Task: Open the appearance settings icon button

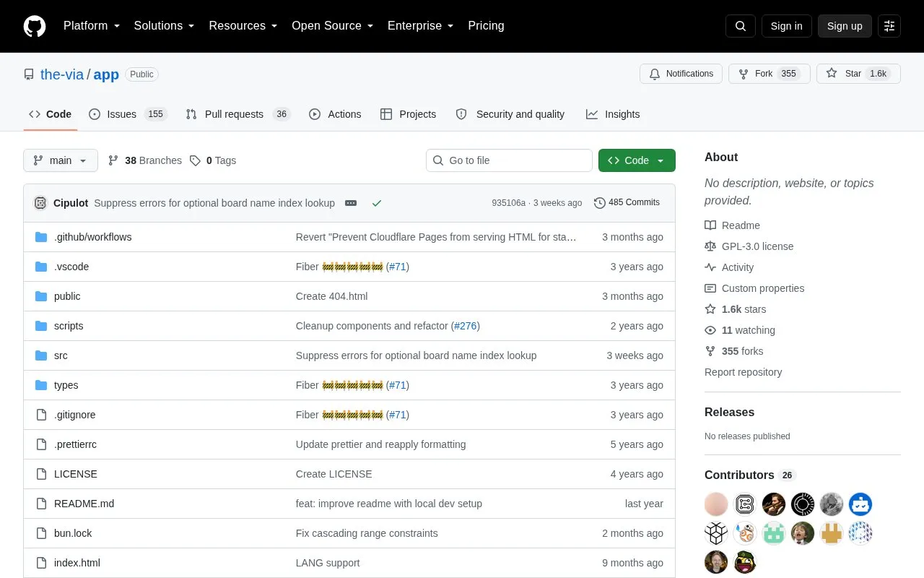Action: 889,26
